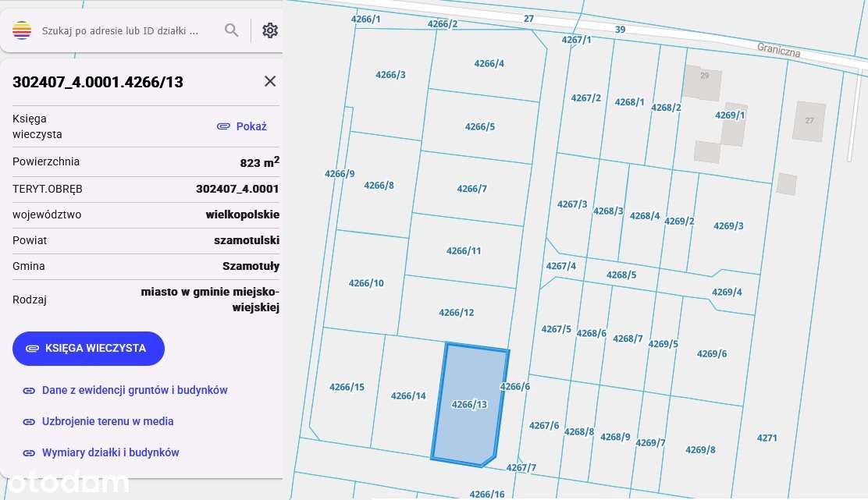Select parcel 4267/5 on the map
This screenshot has width=868, height=500.
[556, 330]
